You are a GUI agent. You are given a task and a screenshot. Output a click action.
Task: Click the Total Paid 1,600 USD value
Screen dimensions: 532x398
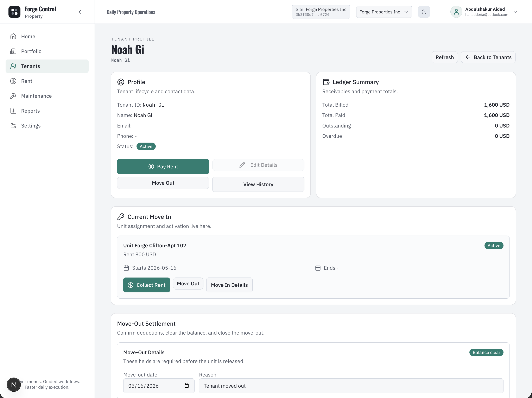(497, 115)
